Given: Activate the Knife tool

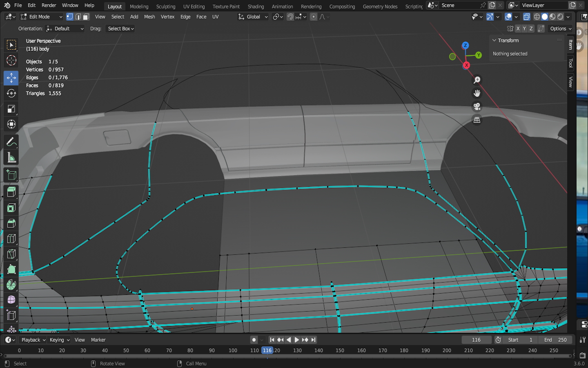Looking at the screenshot, I should click(x=11, y=254).
